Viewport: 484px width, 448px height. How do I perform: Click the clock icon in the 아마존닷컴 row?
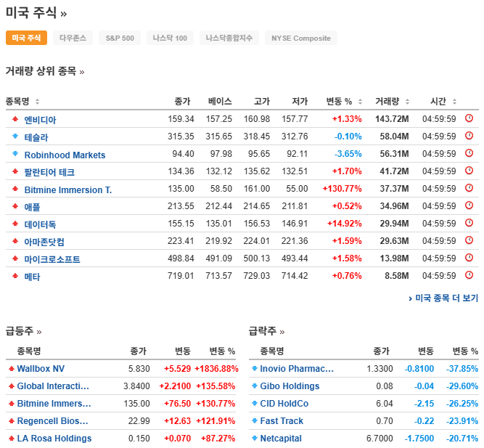pos(469,240)
